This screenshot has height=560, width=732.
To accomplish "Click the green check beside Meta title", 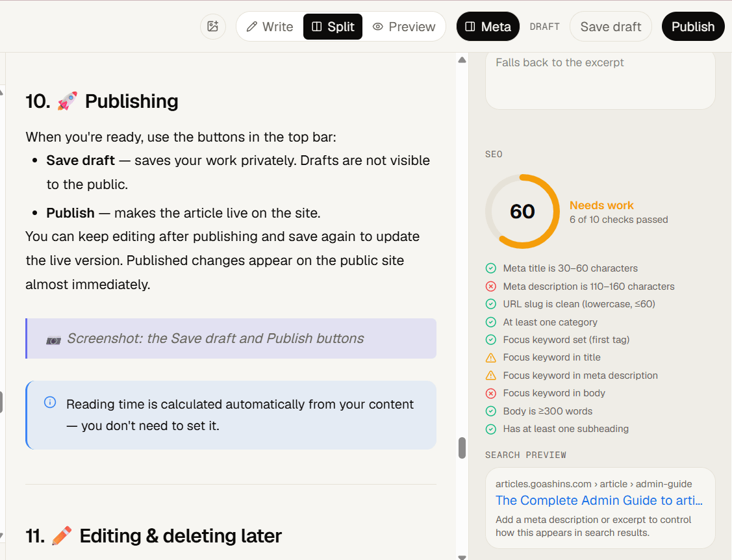I will tap(490, 268).
